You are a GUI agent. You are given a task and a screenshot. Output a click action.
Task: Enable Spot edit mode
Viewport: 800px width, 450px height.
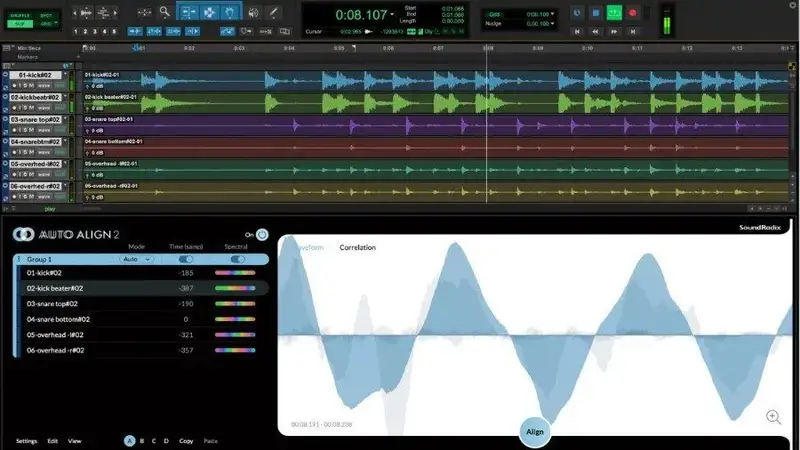(46, 16)
